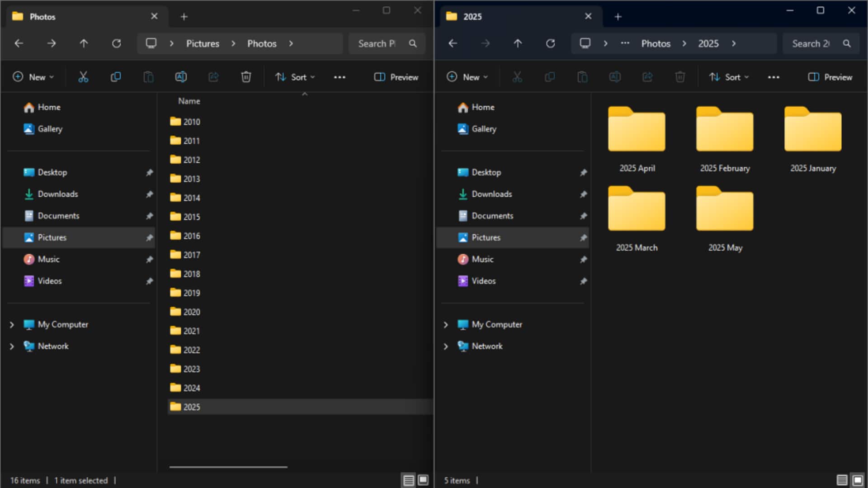Viewport: 868px width, 488px height.
Task: Click Cut icon in Photos window toolbar
Action: [83, 77]
